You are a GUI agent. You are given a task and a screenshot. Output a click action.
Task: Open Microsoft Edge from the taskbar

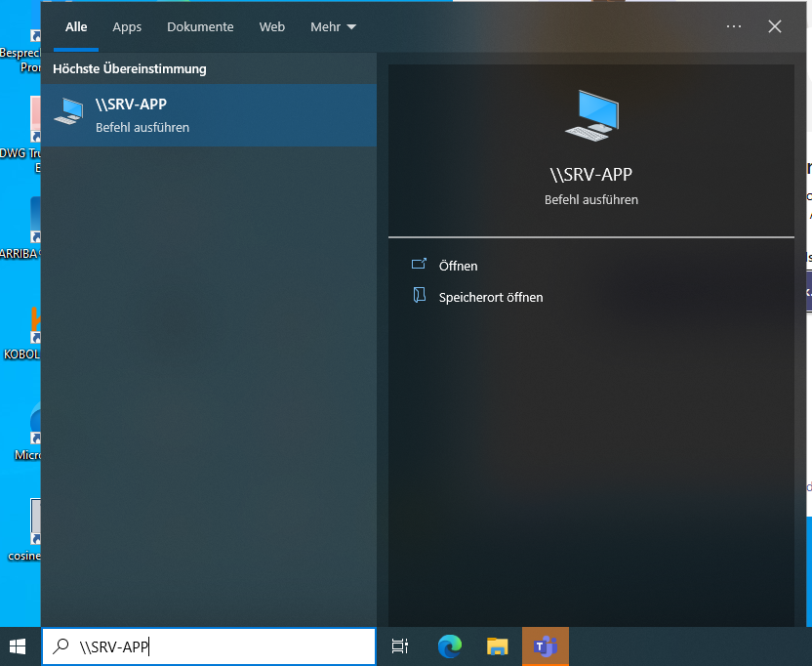[x=450, y=645]
